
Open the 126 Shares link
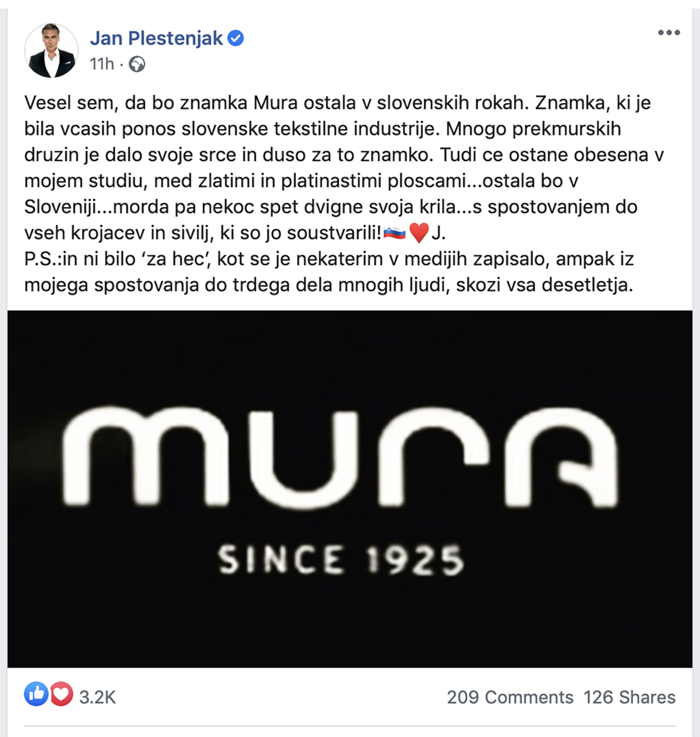629,697
